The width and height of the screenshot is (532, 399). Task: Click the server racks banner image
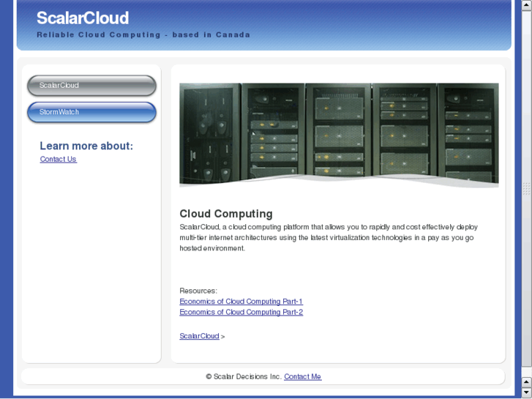[339, 135]
